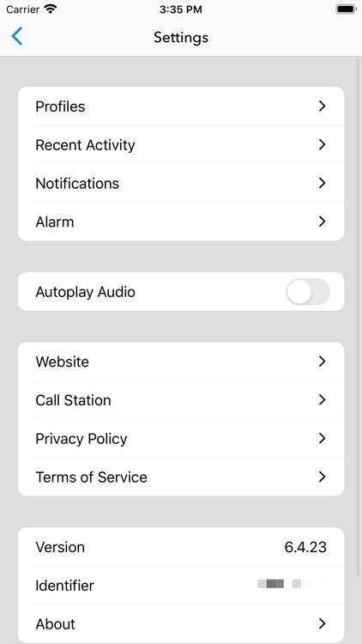Open the Profiles settings row
The image size is (362, 644).
click(x=181, y=106)
